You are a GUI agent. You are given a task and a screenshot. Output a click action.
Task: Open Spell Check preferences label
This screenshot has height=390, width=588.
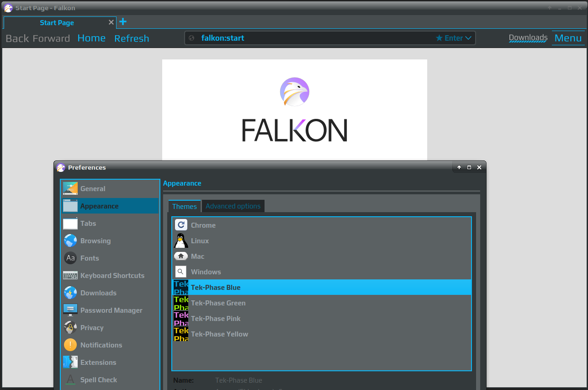99,379
